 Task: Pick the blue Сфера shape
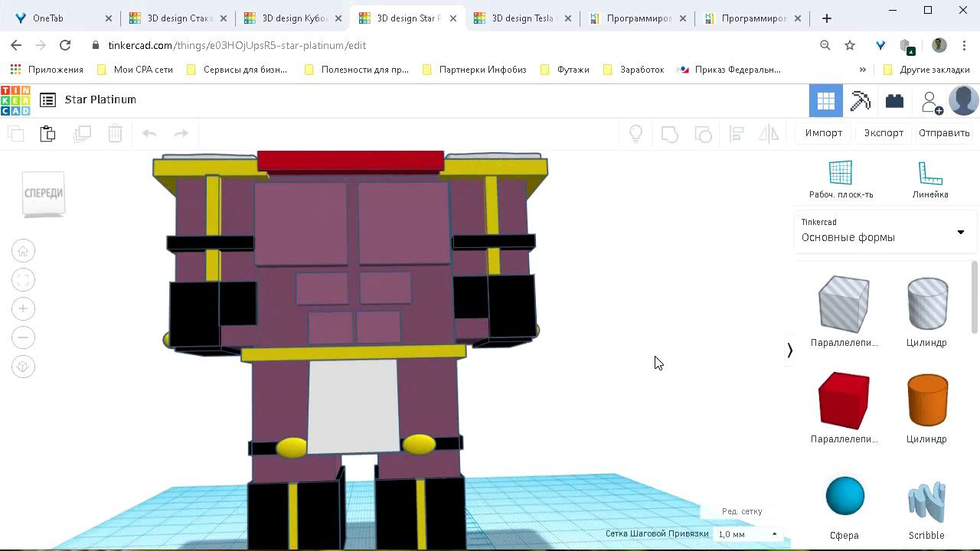844,507
